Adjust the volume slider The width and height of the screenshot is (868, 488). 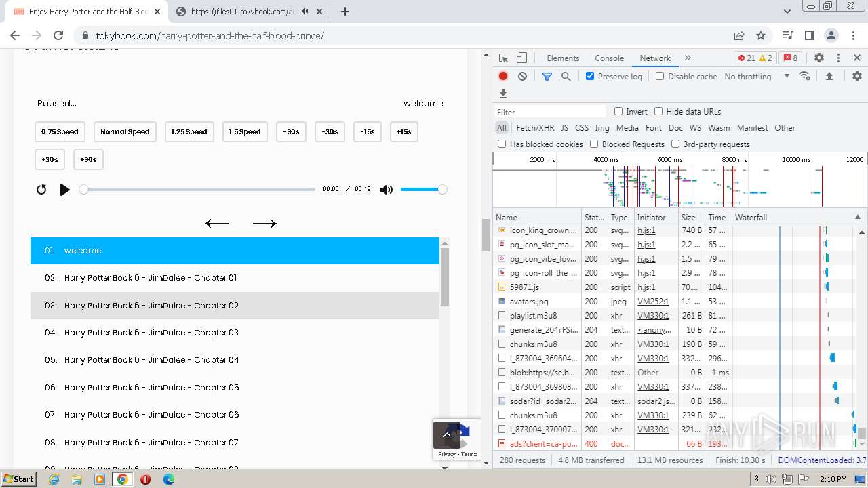point(423,190)
